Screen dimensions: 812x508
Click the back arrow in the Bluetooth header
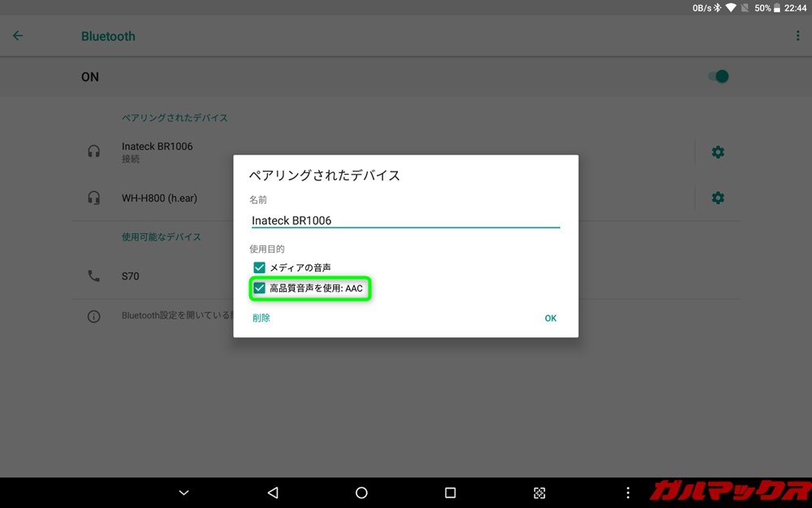(17, 36)
